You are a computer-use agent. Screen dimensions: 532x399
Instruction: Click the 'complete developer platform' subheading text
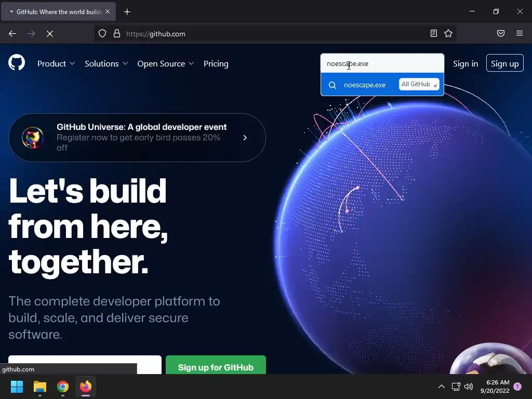click(x=114, y=317)
